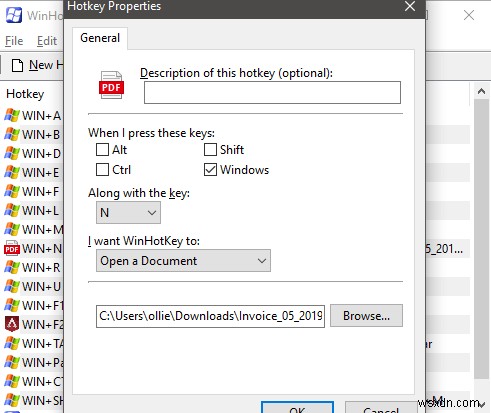The width and height of the screenshot is (491, 413).
Task: Click the Browse... button
Action: point(366,316)
